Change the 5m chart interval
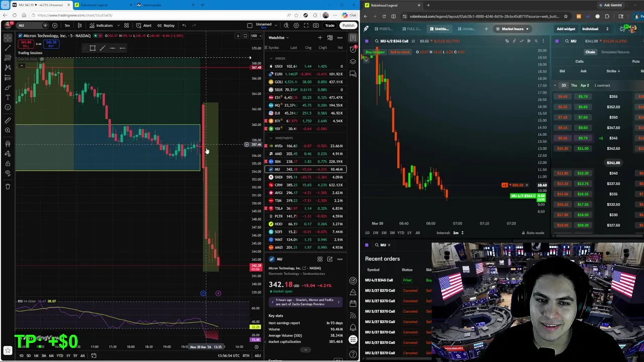 click(67, 26)
